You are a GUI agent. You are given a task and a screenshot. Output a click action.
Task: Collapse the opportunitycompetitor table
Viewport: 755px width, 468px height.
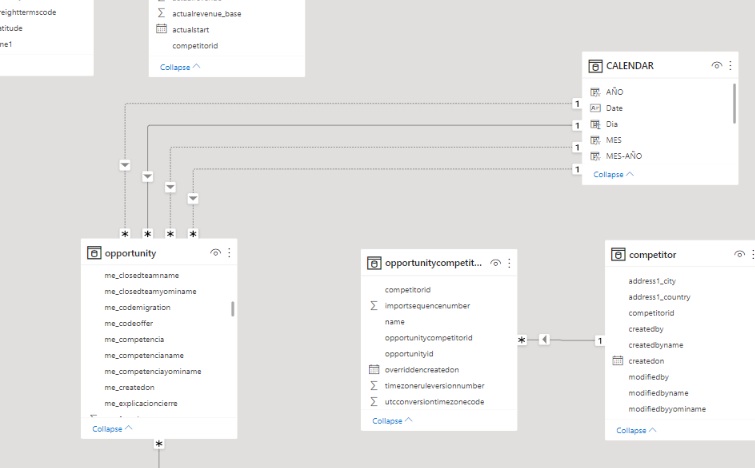392,420
